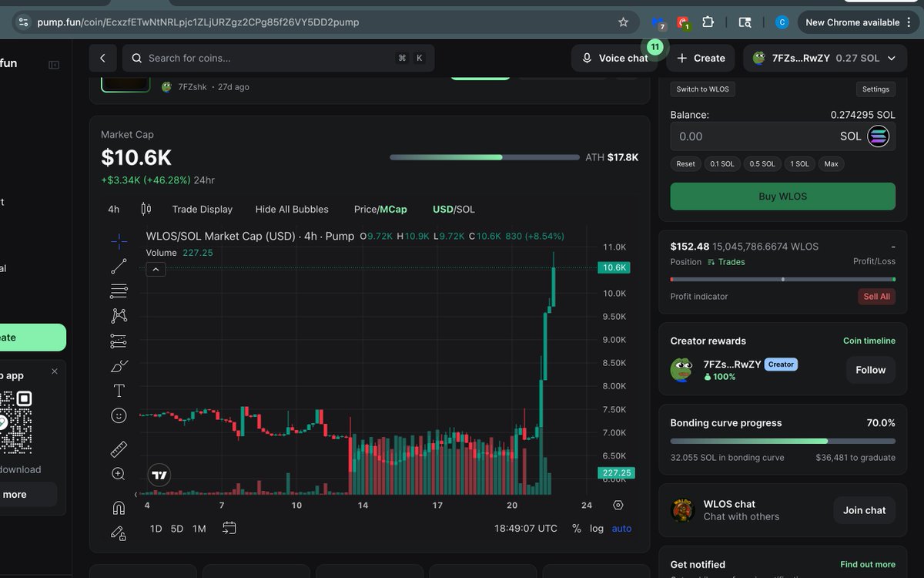The height and width of the screenshot is (578, 924).
Task: Click the Solana currency icon in amount field
Action: (x=879, y=136)
